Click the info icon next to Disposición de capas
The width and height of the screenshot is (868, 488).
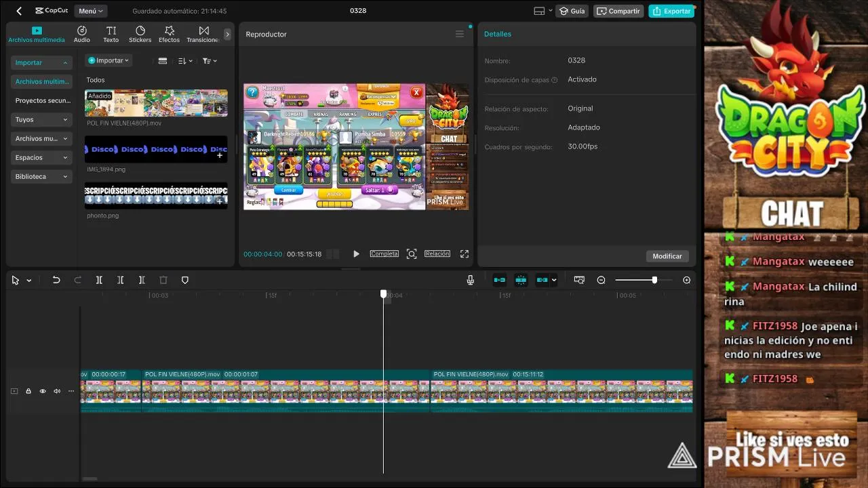554,80
